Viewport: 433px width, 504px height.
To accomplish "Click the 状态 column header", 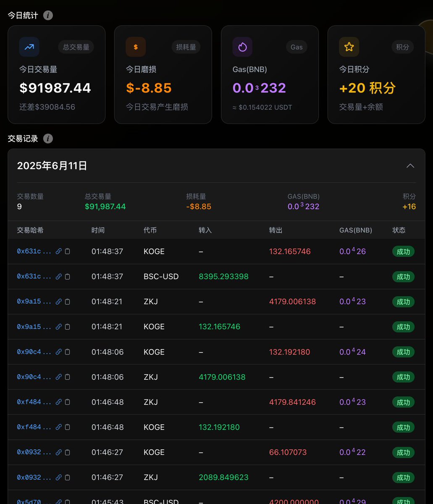I will (399, 230).
